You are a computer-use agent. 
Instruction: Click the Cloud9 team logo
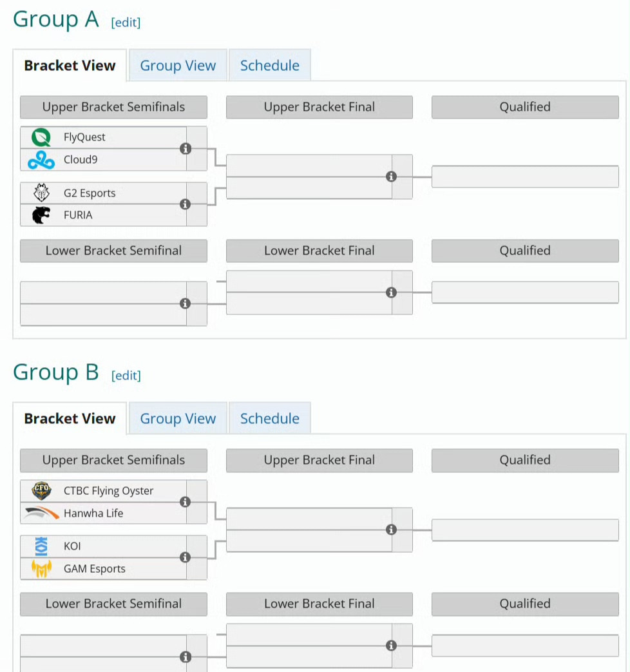[x=41, y=160]
